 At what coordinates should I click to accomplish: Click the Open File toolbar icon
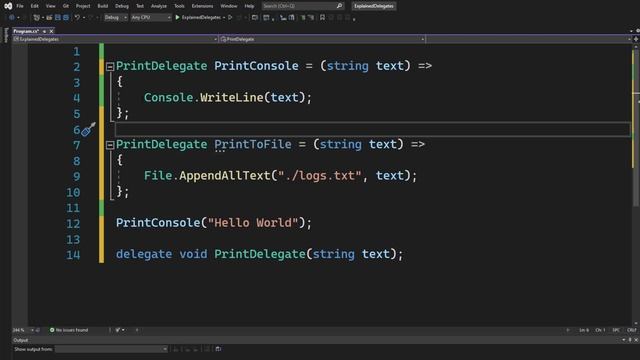click(49, 18)
